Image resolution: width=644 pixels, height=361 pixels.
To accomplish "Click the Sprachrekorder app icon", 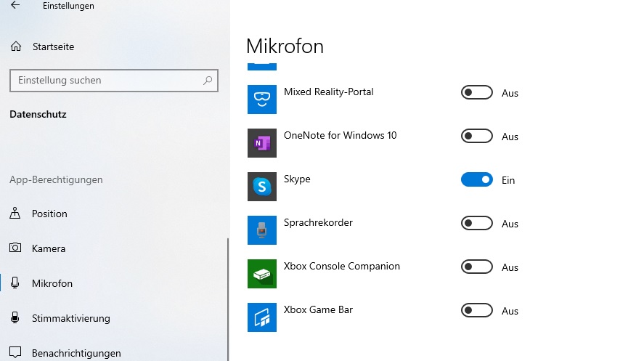I will pos(262,230).
